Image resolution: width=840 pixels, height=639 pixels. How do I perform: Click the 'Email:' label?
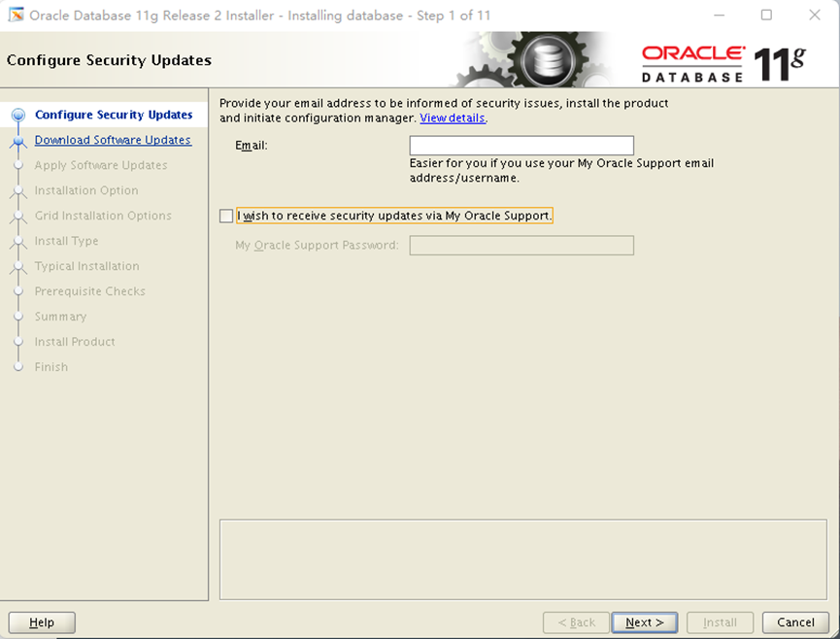(252, 145)
